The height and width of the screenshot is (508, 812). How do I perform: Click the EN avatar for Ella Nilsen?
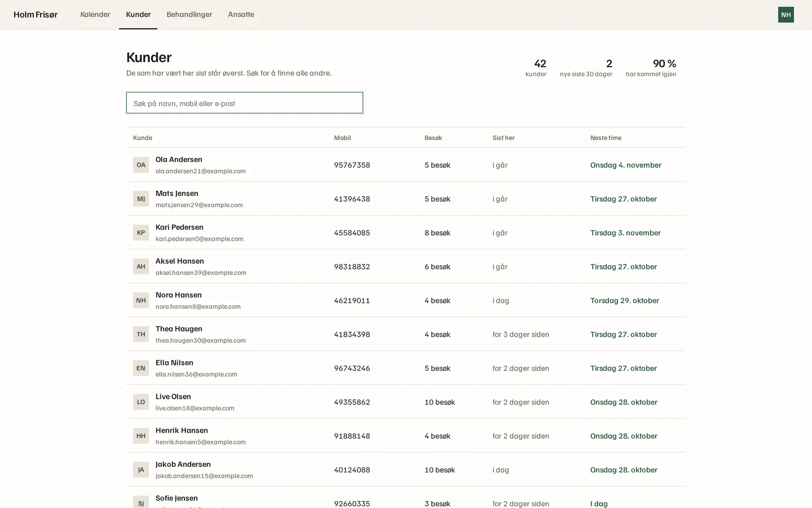point(141,368)
